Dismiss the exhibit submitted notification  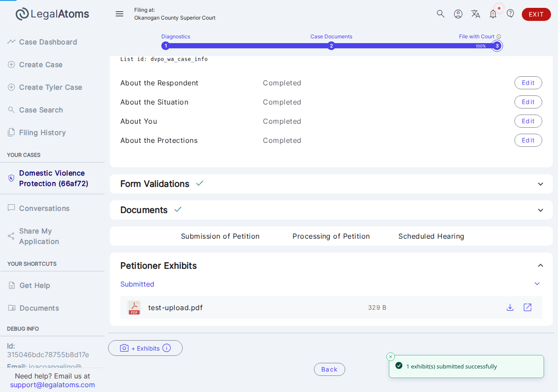[391, 357]
